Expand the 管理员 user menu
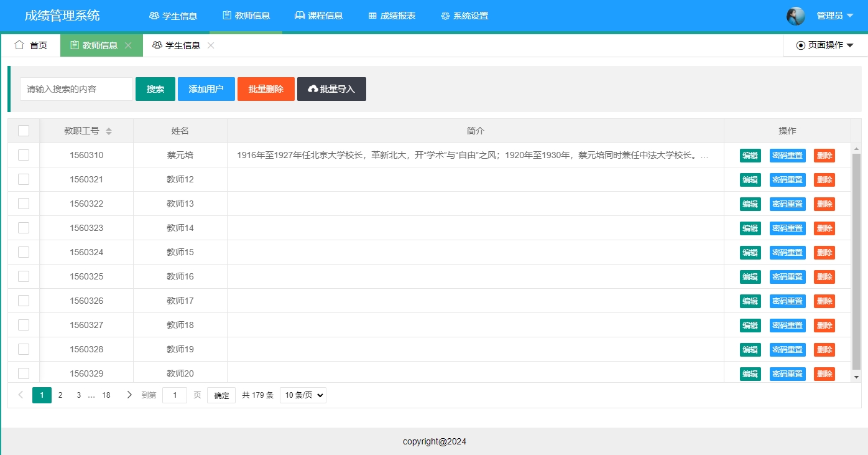This screenshot has width=868, height=455. pyautogui.click(x=833, y=16)
